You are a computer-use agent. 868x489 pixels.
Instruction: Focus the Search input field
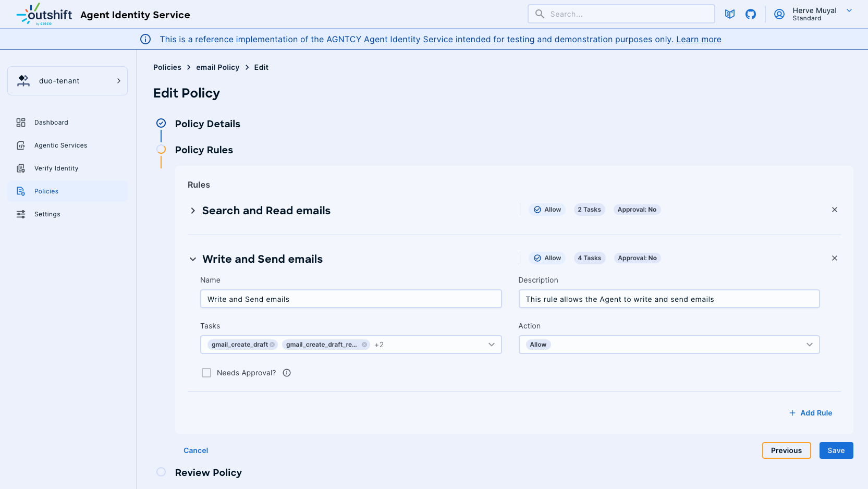click(x=621, y=14)
